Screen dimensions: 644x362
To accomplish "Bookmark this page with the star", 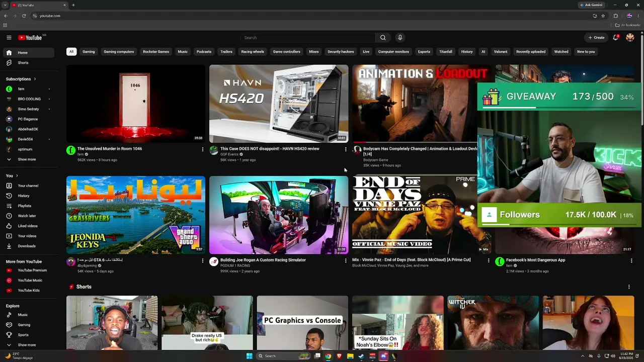I will coord(603,16).
